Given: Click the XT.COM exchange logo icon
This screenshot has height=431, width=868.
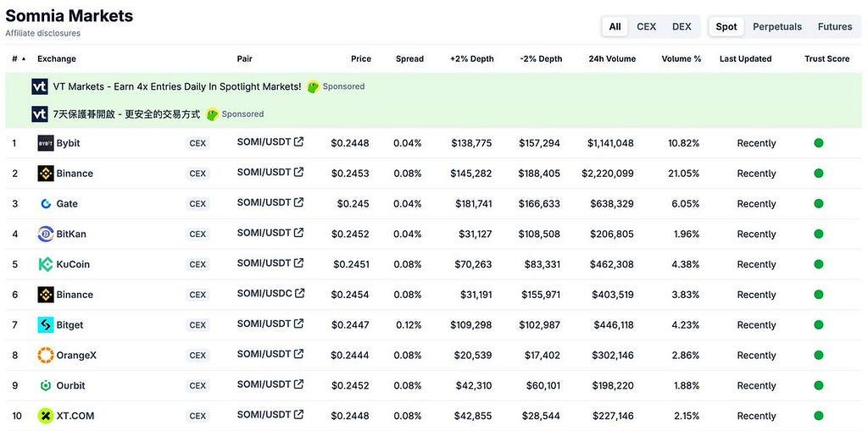Looking at the screenshot, I should [x=46, y=416].
